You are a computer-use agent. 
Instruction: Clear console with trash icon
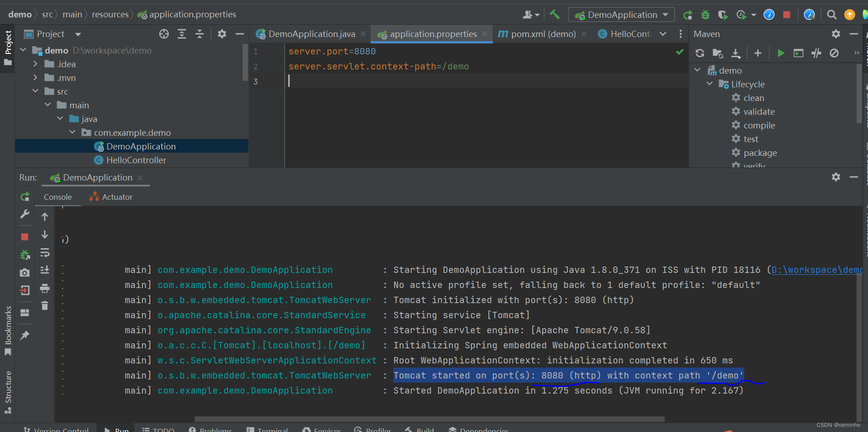[x=45, y=305]
